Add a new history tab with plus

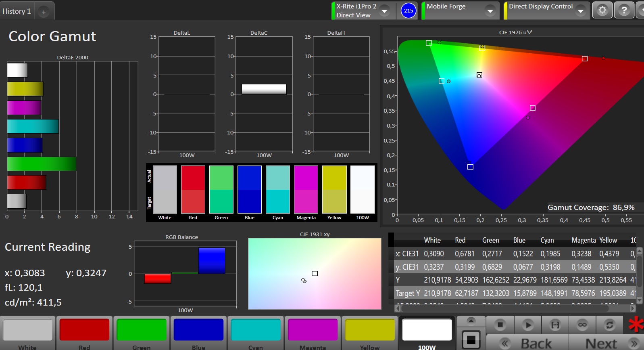(x=44, y=12)
